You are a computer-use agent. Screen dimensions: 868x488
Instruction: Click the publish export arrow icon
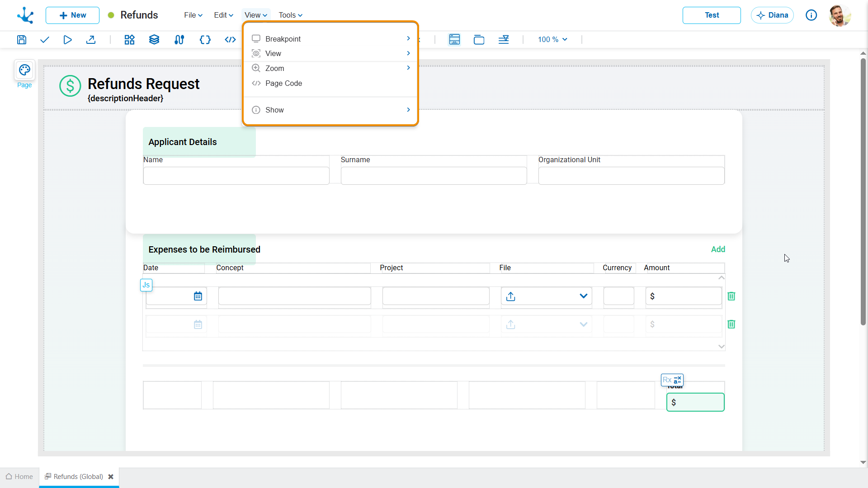point(91,40)
